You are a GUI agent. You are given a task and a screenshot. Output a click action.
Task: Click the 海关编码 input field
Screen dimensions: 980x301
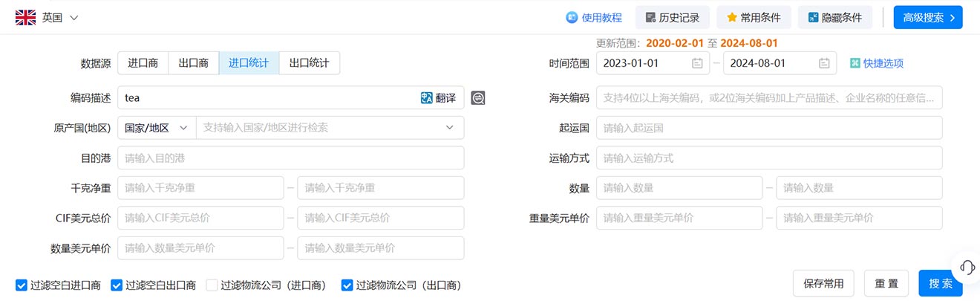click(769, 97)
